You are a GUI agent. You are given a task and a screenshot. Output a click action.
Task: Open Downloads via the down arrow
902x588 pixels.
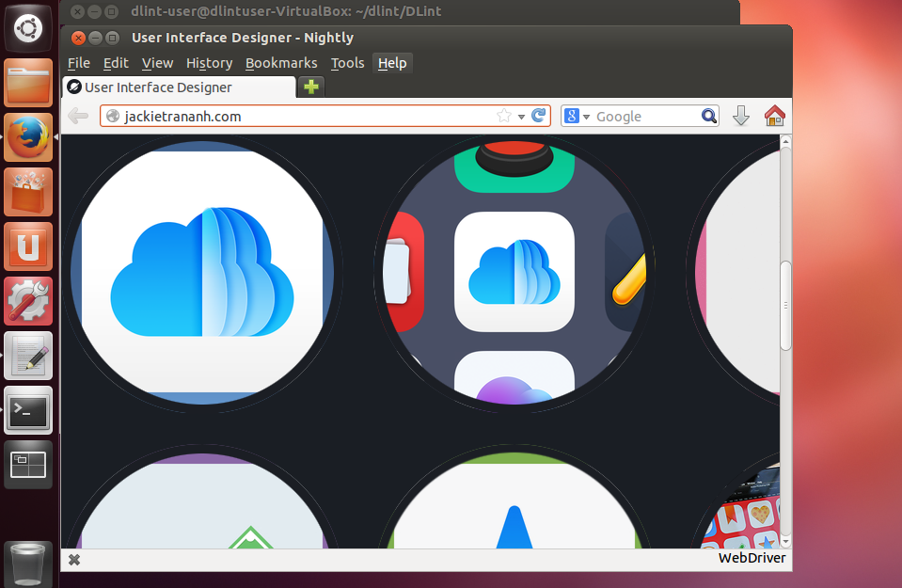(x=741, y=116)
